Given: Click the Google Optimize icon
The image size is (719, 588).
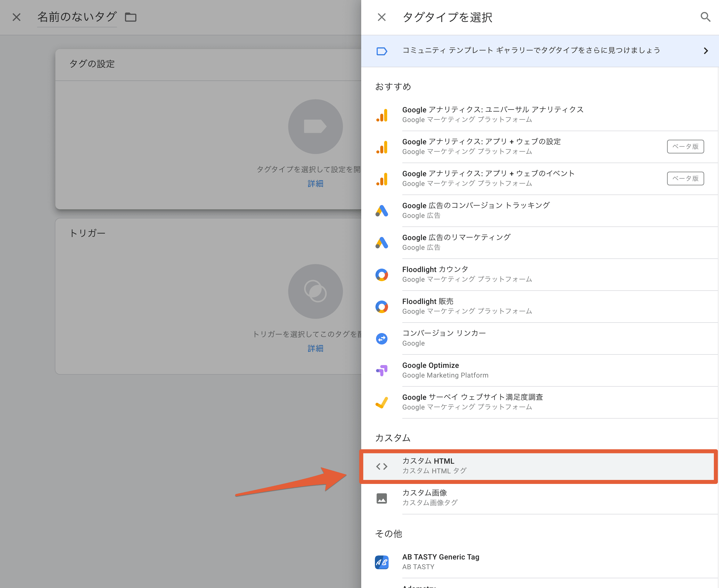Looking at the screenshot, I should coord(381,370).
